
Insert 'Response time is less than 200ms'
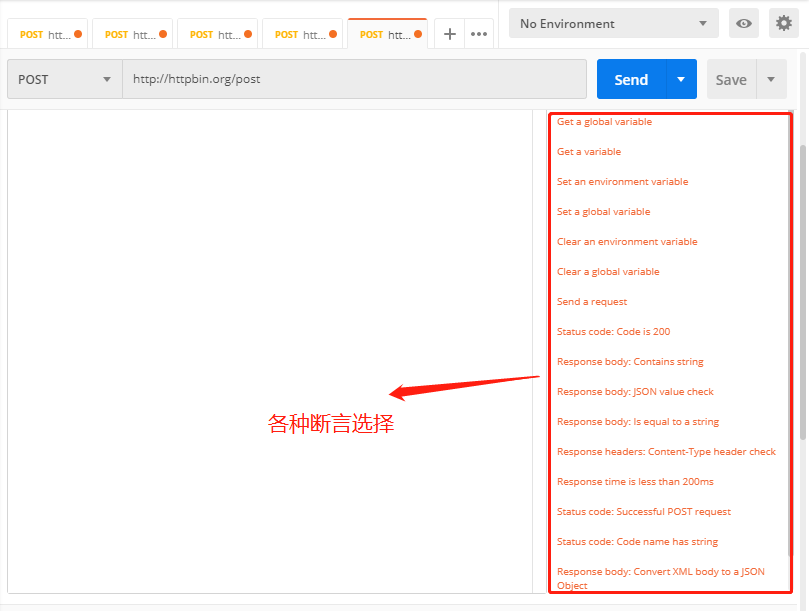click(635, 481)
